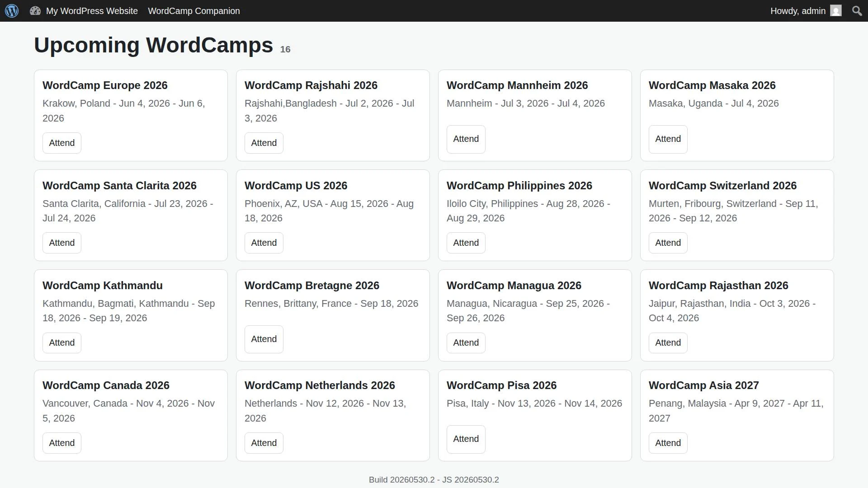Click the WordCamp Kathmandu title

point(103,286)
